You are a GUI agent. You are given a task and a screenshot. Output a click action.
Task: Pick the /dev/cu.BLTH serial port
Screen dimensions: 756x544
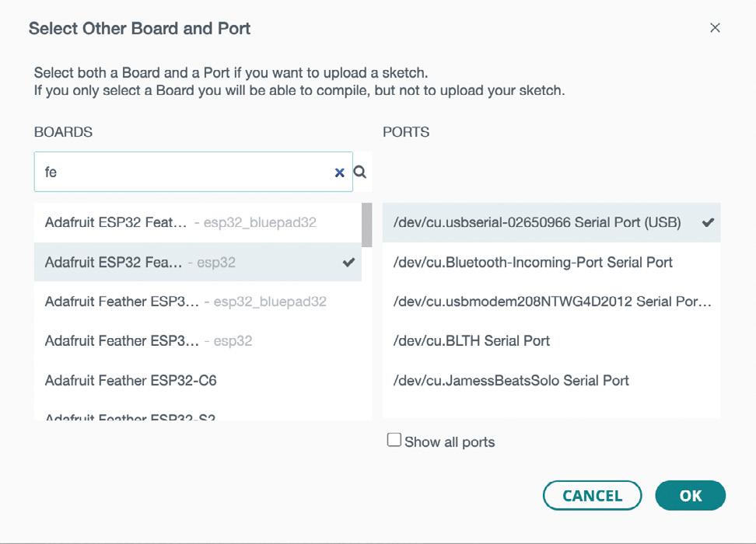point(471,340)
